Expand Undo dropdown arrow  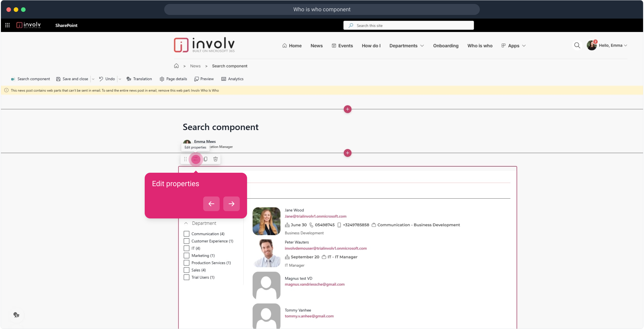tap(120, 79)
